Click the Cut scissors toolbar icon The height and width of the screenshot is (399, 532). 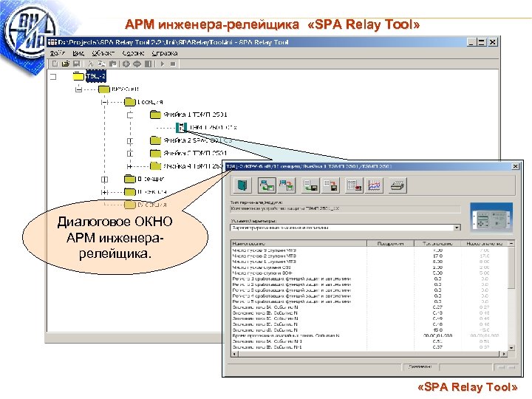tap(90, 64)
